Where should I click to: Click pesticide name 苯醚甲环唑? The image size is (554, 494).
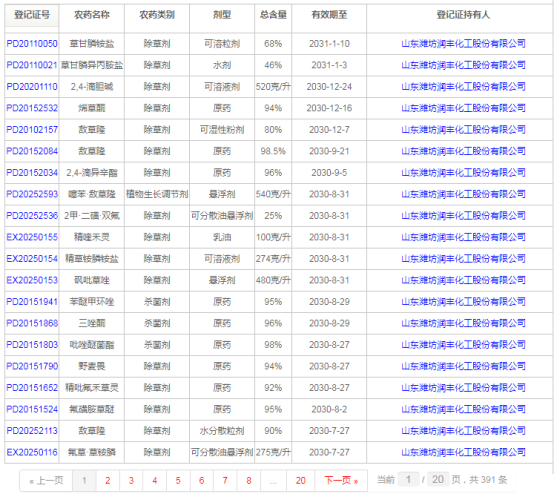point(92,302)
